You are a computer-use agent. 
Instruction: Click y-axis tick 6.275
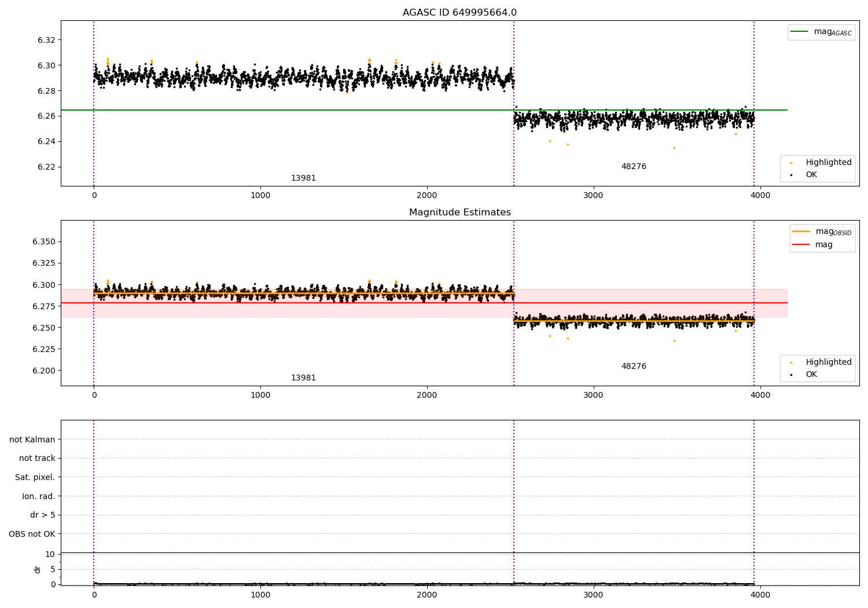(44, 306)
